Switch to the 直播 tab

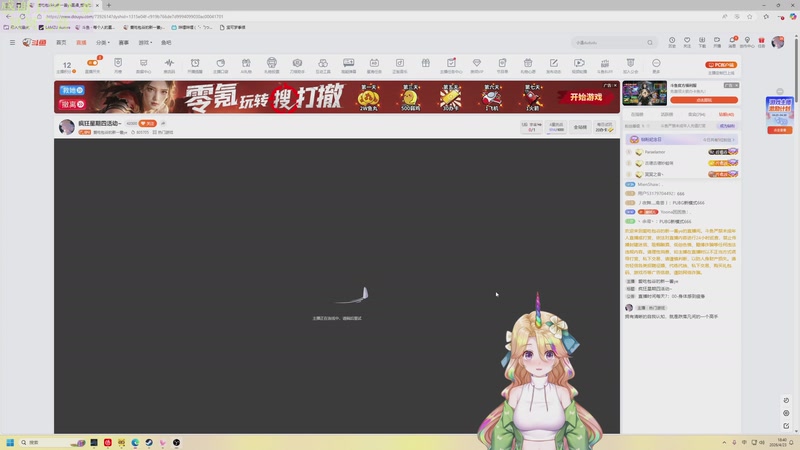(x=81, y=43)
